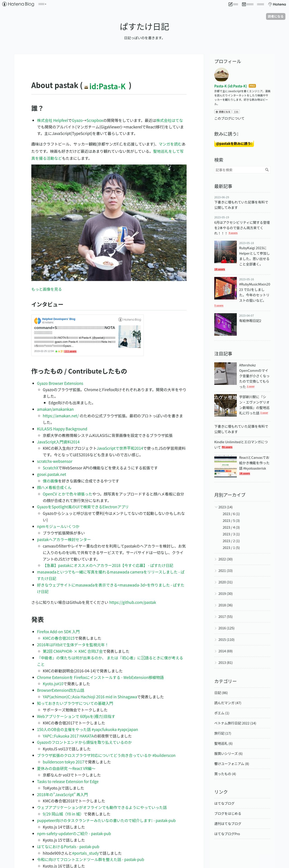Open the pastakヘアカラー検討センター link
Viewport: 289px width, 868px height.
[64, 539]
